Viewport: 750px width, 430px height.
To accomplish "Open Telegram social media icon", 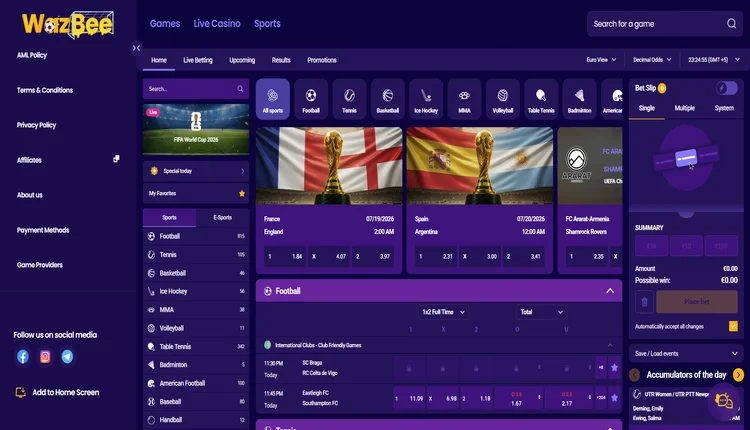I will [67, 357].
